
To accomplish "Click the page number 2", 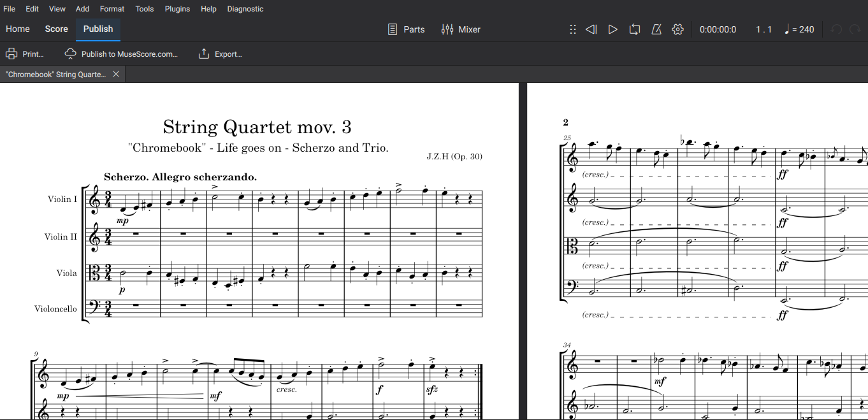I will (565, 122).
